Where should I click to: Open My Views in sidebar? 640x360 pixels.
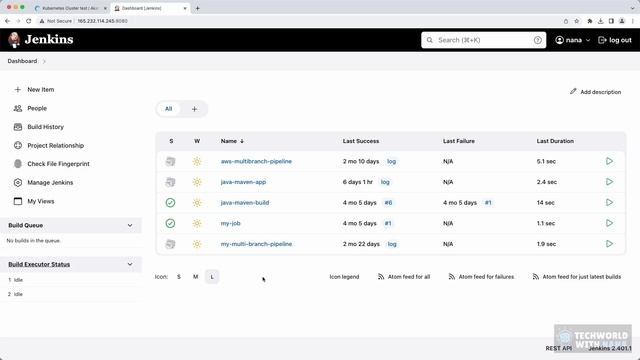pos(34,201)
